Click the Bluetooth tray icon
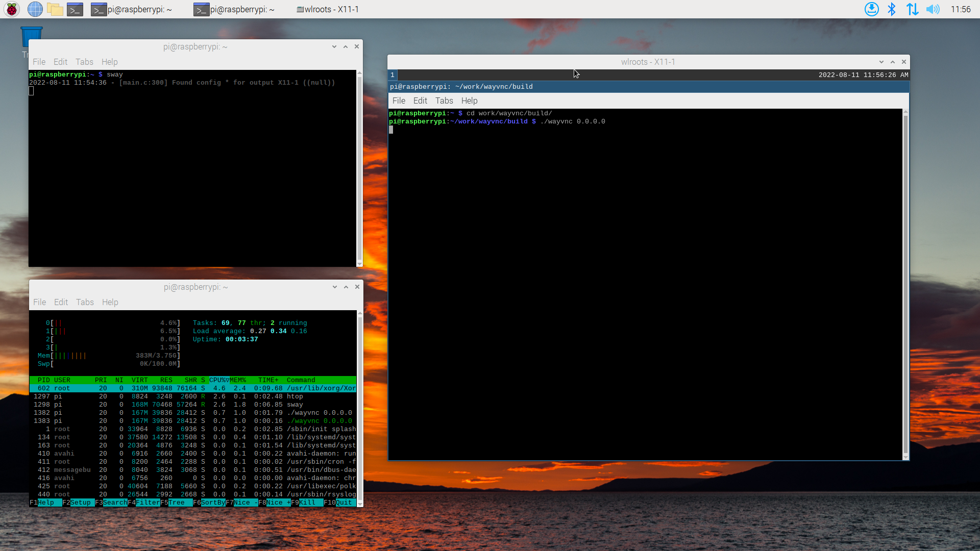The width and height of the screenshot is (980, 551). [x=892, y=9]
